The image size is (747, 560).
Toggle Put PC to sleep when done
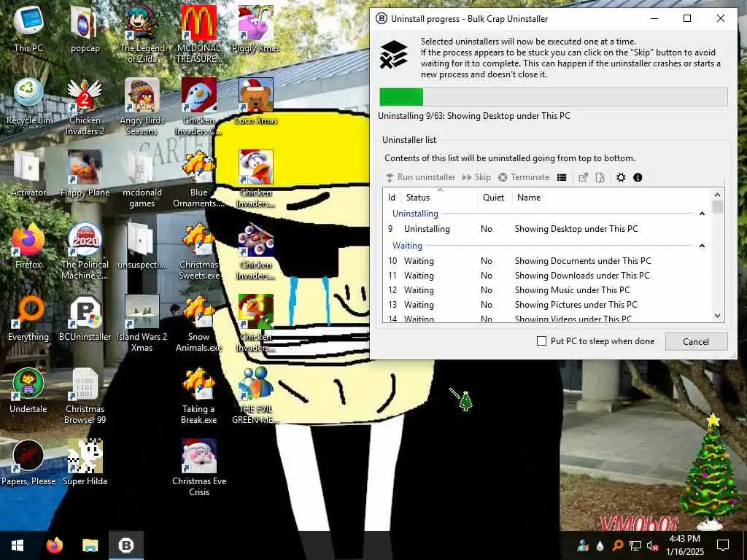(542, 341)
